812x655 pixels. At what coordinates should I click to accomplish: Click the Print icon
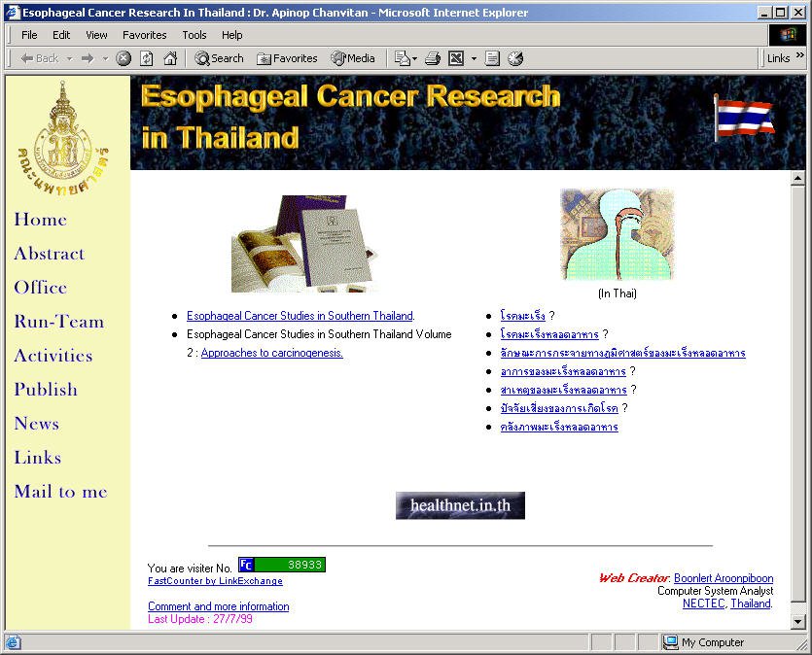click(433, 58)
